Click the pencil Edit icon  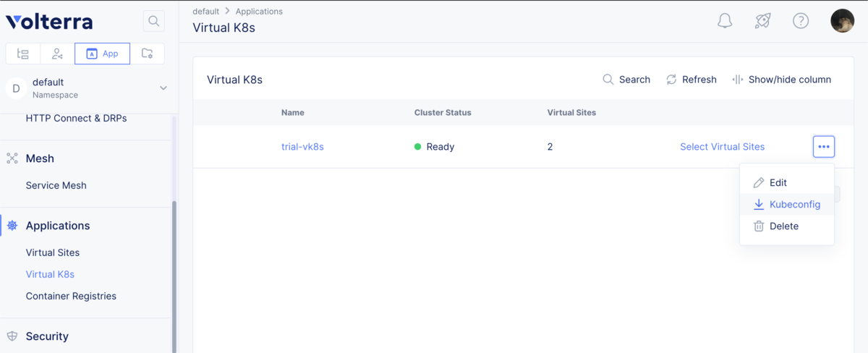[x=759, y=183]
